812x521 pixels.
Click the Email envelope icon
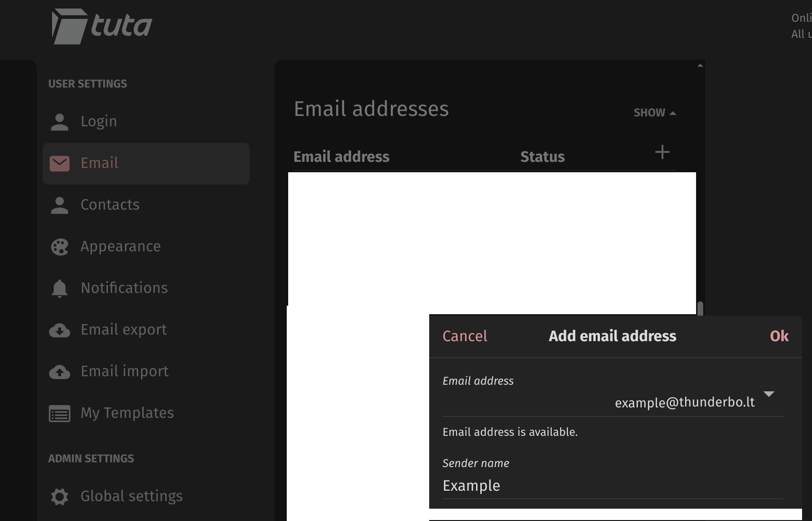point(60,164)
